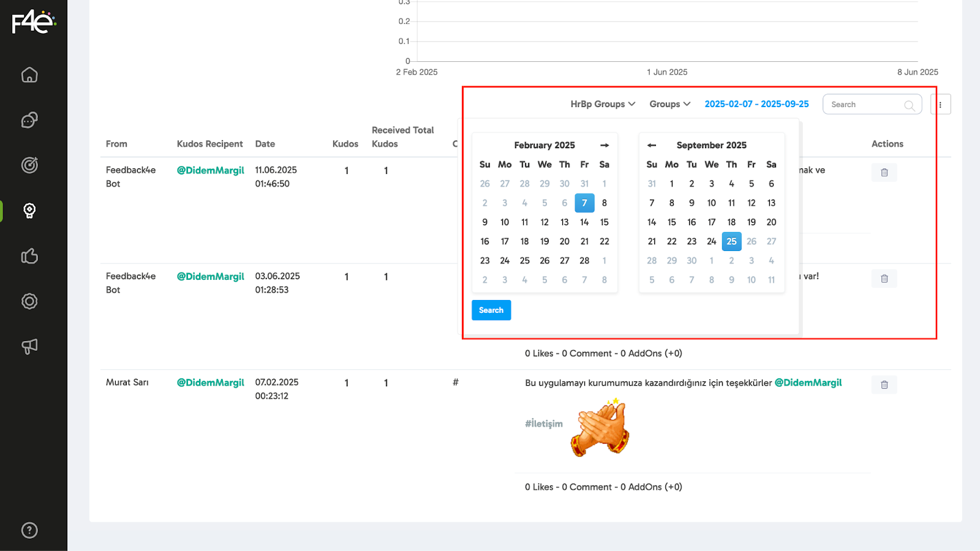Go to previous month with left arrow

pos(652,145)
